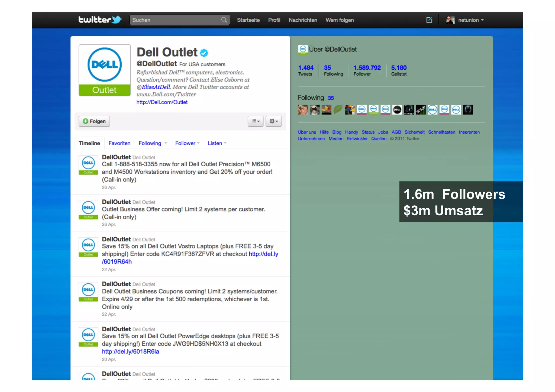Click the verified badge next to Dell Outlet
The height and width of the screenshot is (392, 555).
click(x=204, y=53)
